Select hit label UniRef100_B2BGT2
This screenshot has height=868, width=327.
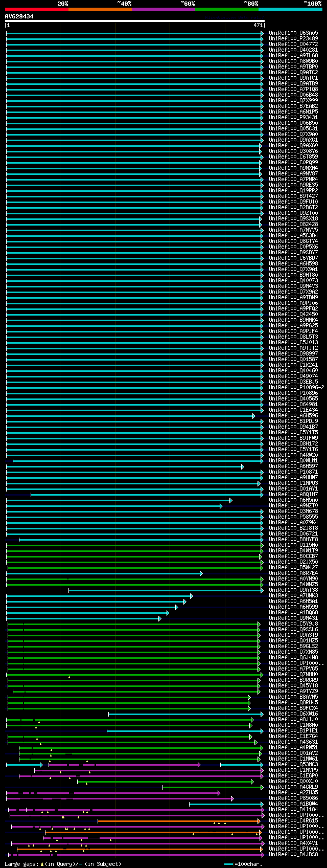pos(293,207)
